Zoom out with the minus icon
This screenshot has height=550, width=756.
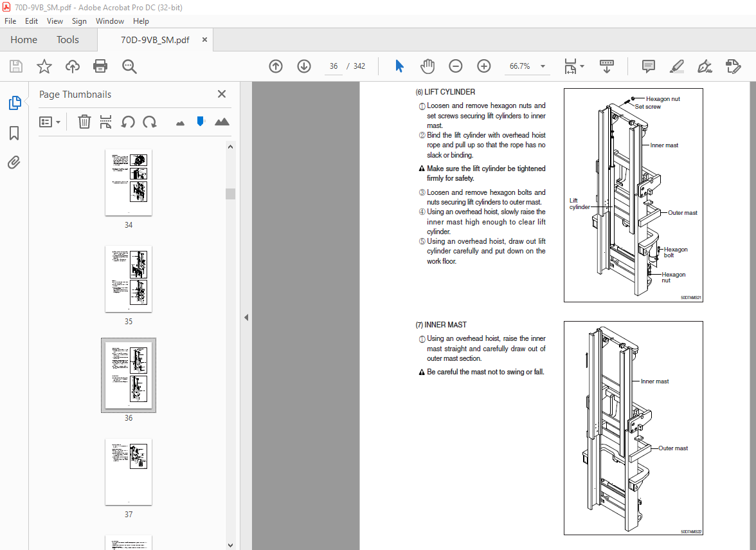tap(456, 66)
